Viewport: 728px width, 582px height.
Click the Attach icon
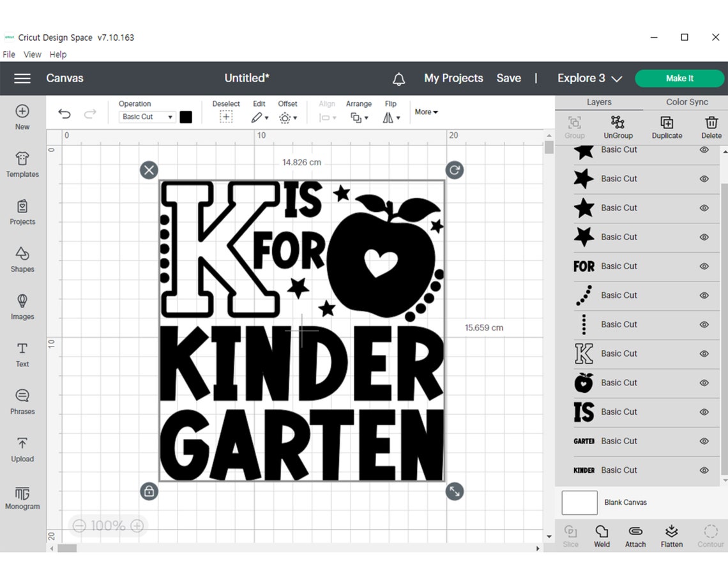coord(635,535)
